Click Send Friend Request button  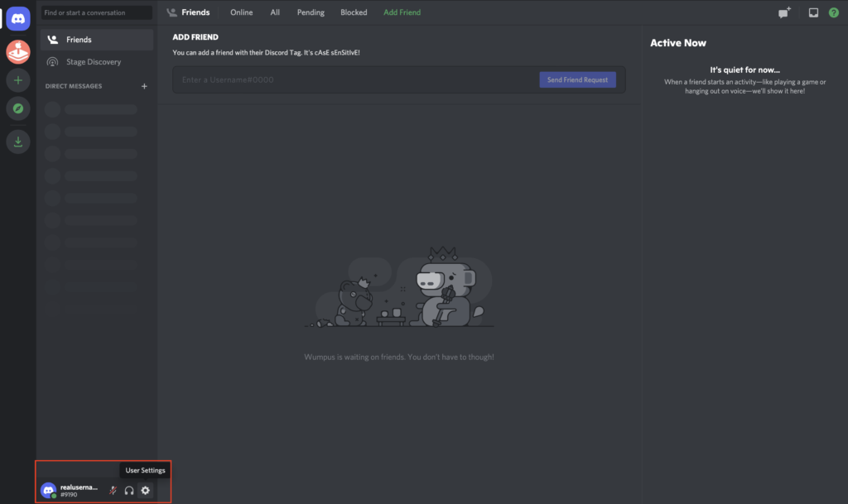[577, 80]
